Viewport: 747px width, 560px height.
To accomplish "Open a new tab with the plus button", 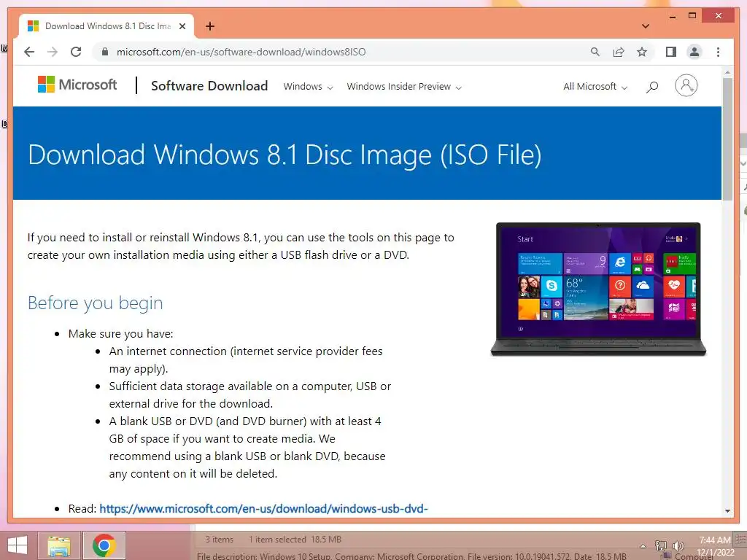I will [x=210, y=26].
